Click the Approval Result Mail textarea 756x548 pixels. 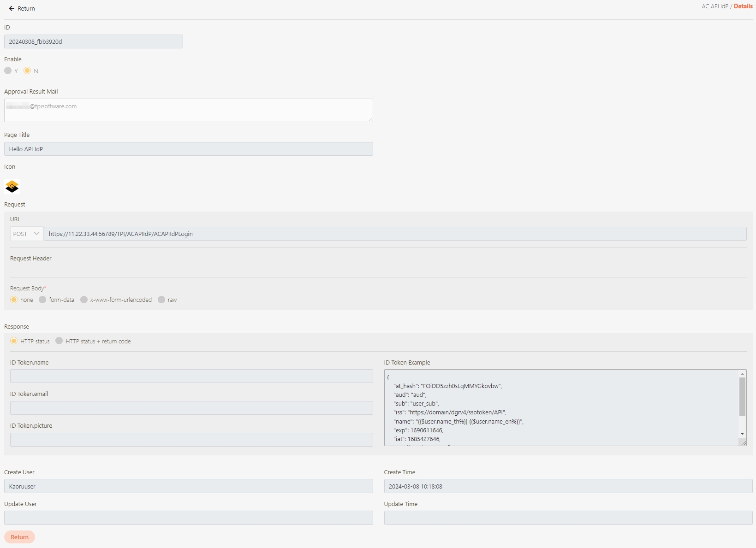tap(188, 111)
